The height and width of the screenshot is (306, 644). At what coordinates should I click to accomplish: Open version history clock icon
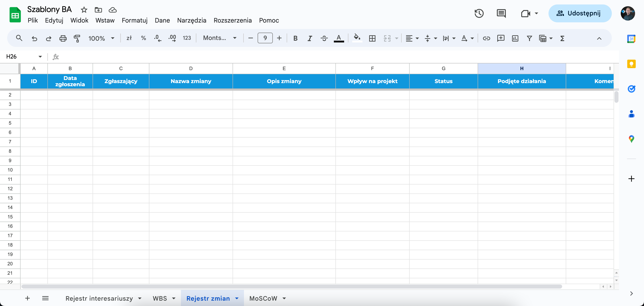[479, 13]
